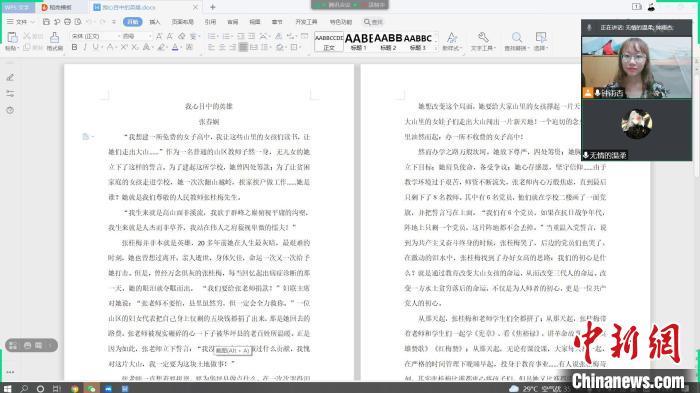The height and width of the screenshot is (393, 700).
Task: Toggle Underline formatting
Action: click(95, 47)
